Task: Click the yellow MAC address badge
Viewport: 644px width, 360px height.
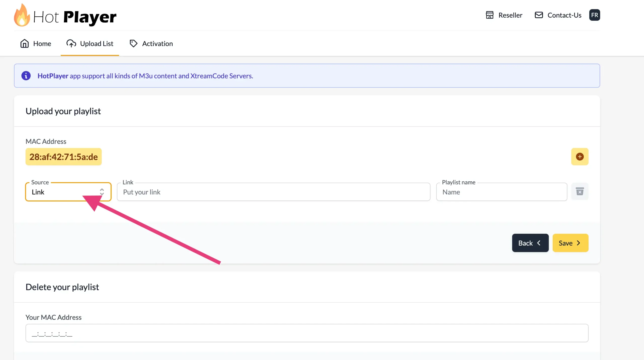Action: (63, 157)
